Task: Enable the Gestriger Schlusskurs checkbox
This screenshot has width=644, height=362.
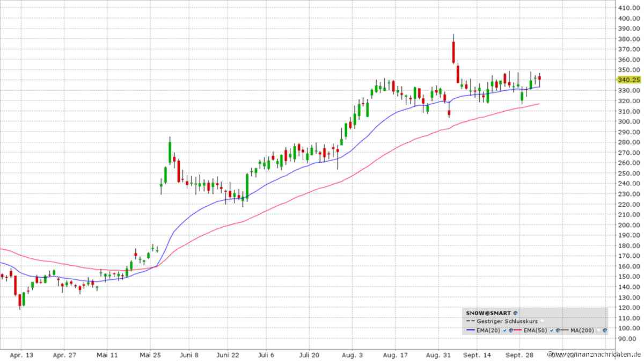Action: point(543,321)
